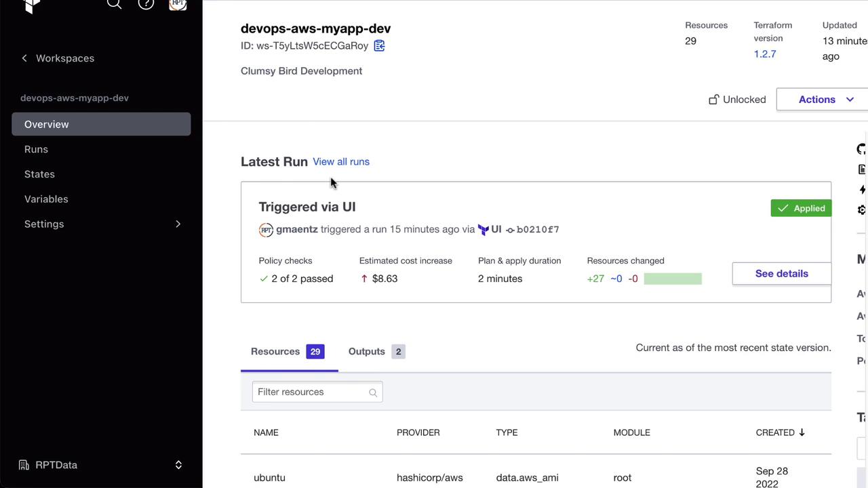The height and width of the screenshot is (488, 868).
Task: Open the RPTData organization switcher arrows
Action: pyautogui.click(x=178, y=465)
